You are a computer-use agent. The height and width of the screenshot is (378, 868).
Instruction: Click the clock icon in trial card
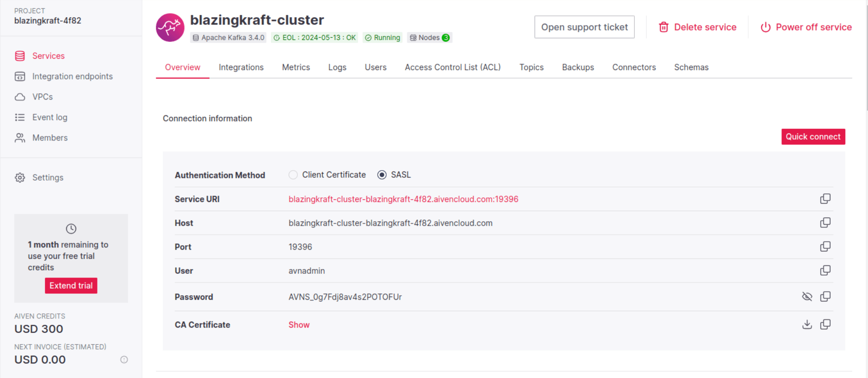71,228
